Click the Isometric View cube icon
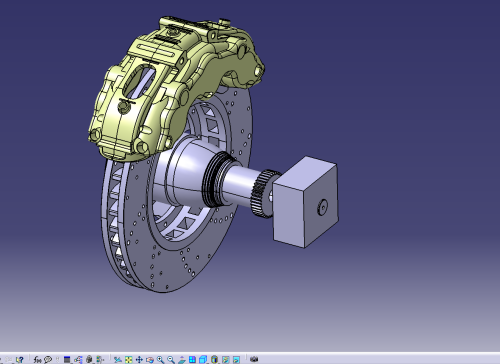This screenshot has width=500, height=364. click(203, 360)
